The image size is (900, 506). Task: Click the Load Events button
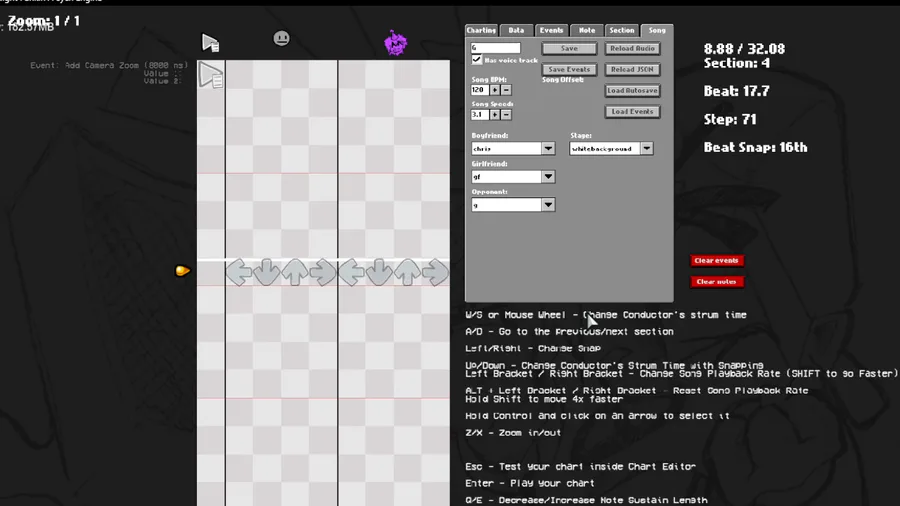(x=633, y=112)
